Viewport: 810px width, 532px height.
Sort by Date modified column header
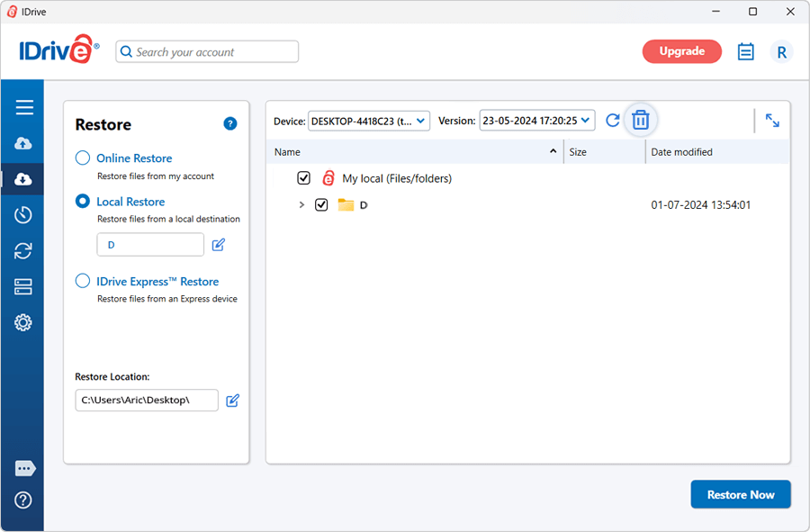pyautogui.click(x=717, y=152)
